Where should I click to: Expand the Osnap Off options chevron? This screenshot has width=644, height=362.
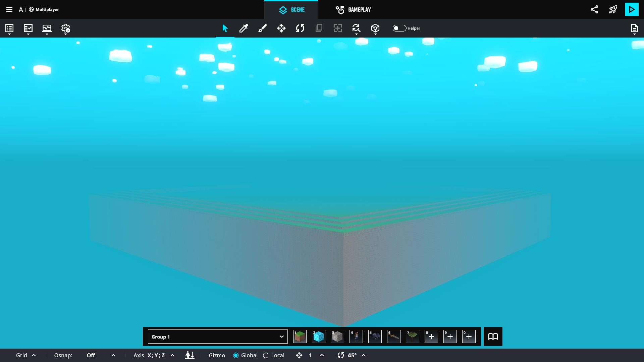point(113,355)
